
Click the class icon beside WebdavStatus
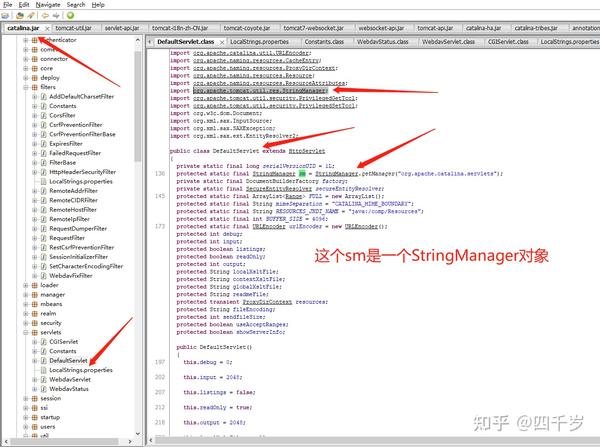[44, 389]
